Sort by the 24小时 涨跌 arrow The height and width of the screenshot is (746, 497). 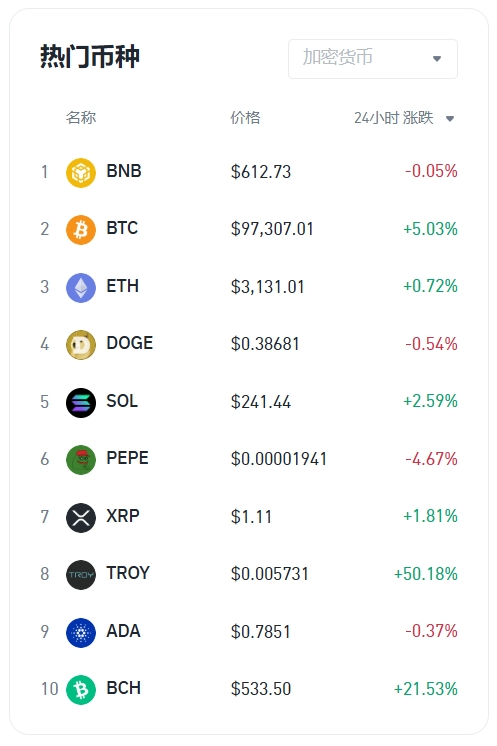[450, 118]
